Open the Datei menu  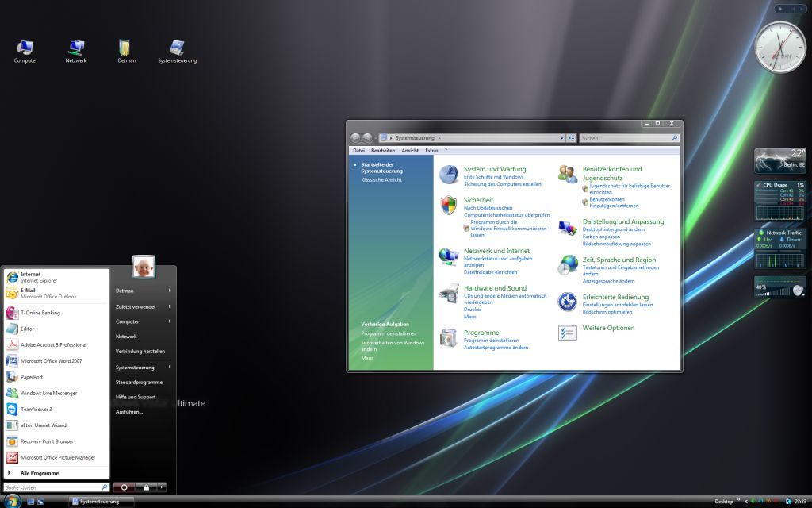tap(359, 151)
